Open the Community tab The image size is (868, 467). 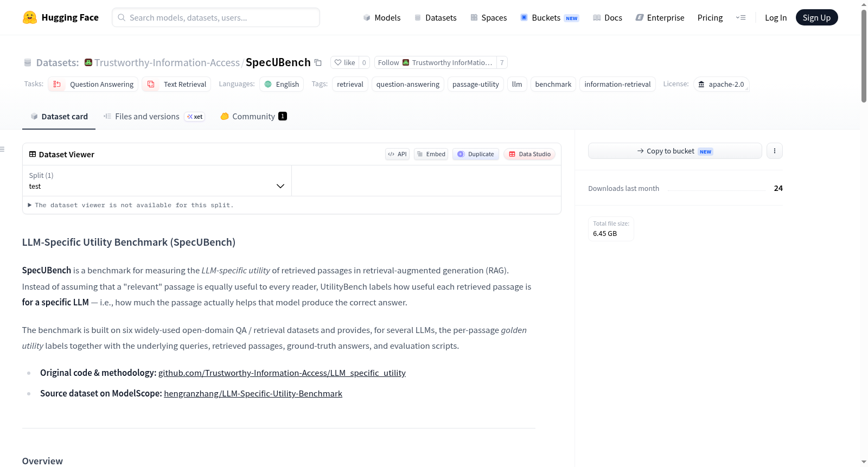253,117
